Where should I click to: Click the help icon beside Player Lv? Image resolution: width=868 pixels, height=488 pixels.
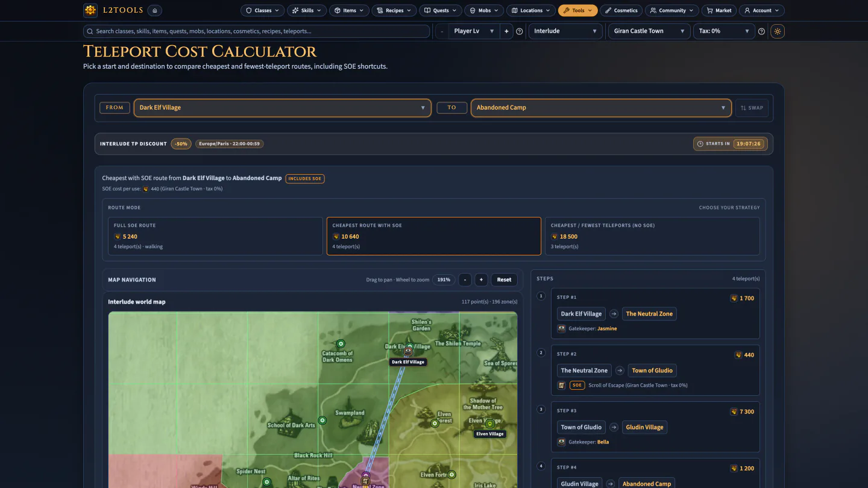pos(520,31)
